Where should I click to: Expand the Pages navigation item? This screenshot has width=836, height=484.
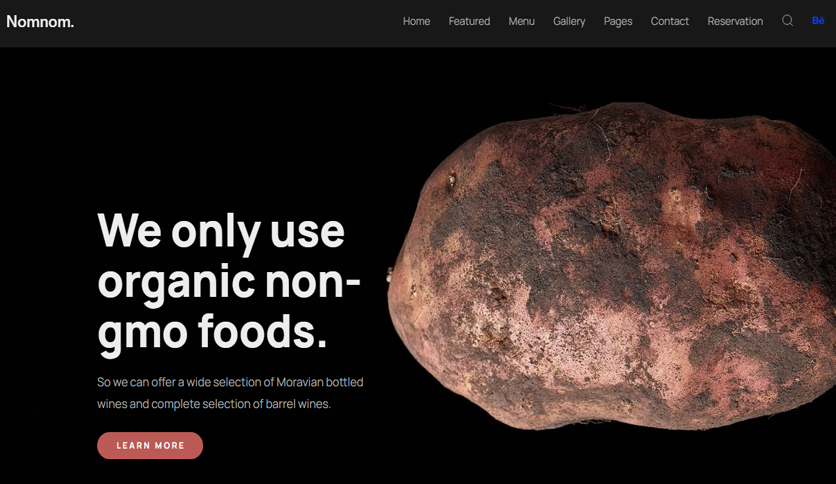click(618, 21)
